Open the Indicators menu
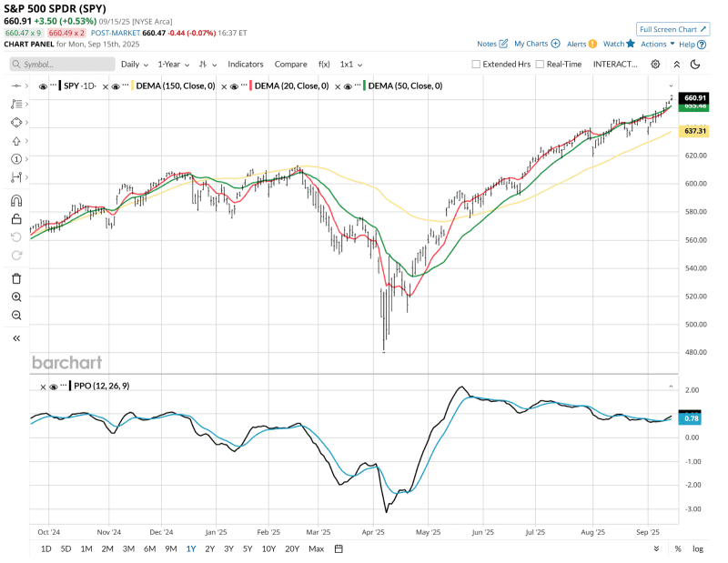Viewport: 728px width, 563px height. pyautogui.click(x=245, y=65)
